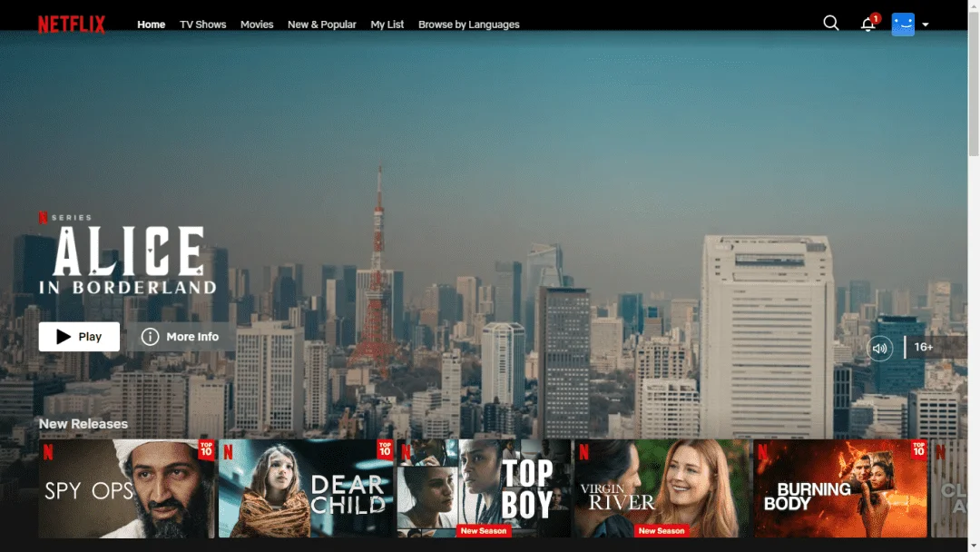Screen dimensions: 980x552
Task: Select the Top Boy thumbnail
Action: pyautogui.click(x=485, y=488)
